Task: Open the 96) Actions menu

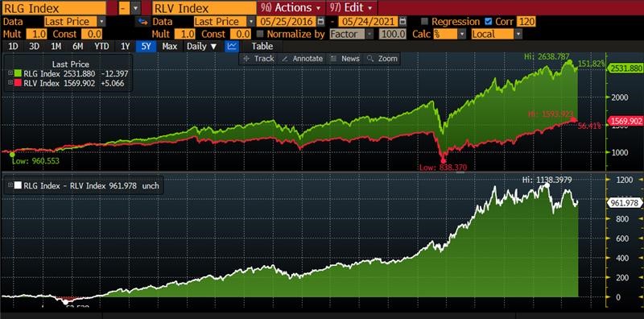Action: [x=291, y=8]
